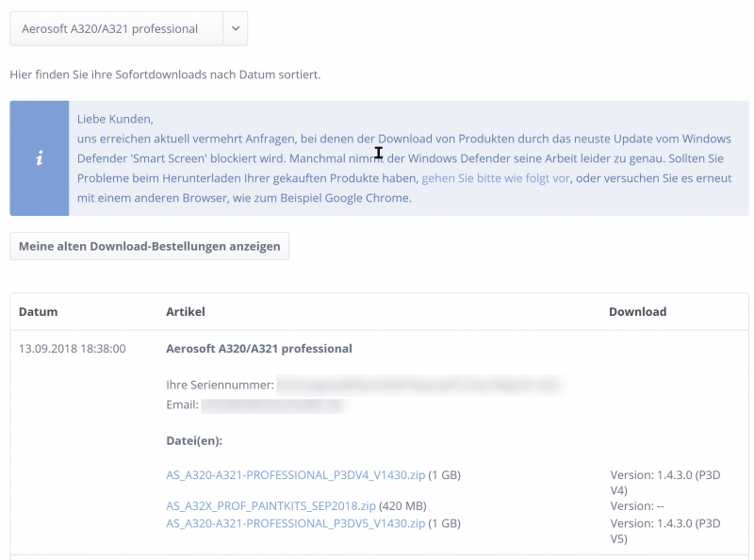Click the 'Download' column header
The height and width of the screenshot is (560, 754).
(638, 312)
